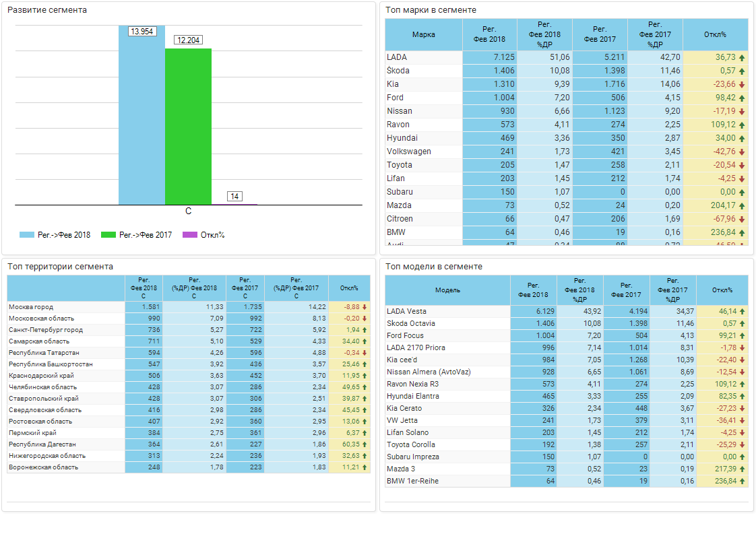Click the green up arrow beside 1,94
756x534 pixels.
click(x=365, y=330)
